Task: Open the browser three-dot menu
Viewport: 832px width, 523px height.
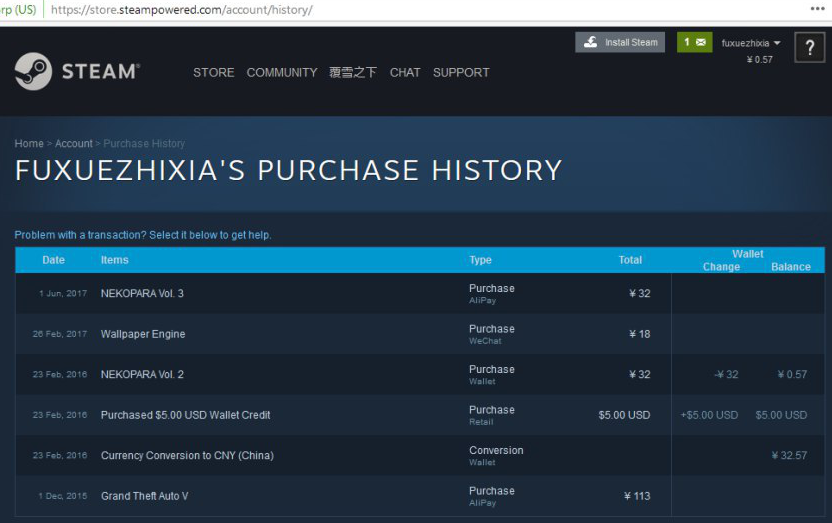Action: (x=818, y=8)
